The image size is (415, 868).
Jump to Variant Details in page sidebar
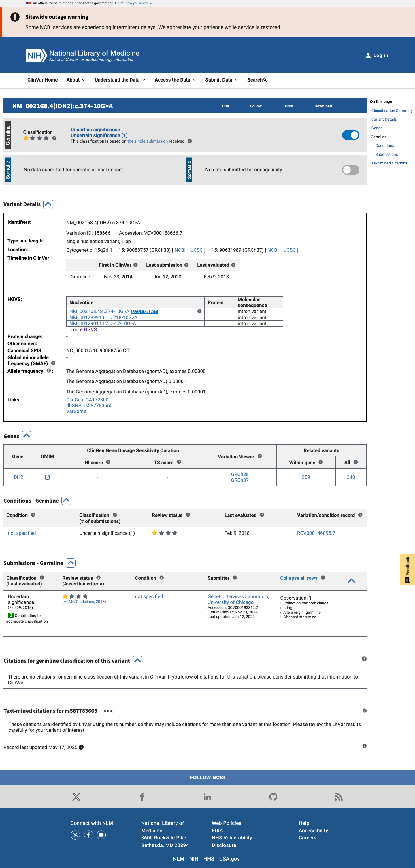[x=384, y=119]
